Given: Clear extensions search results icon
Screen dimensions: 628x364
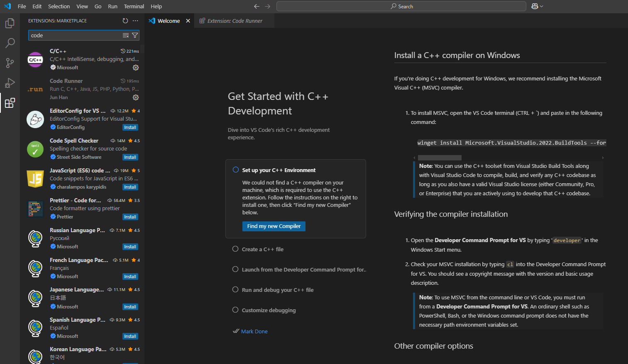Looking at the screenshot, I should 126,35.
